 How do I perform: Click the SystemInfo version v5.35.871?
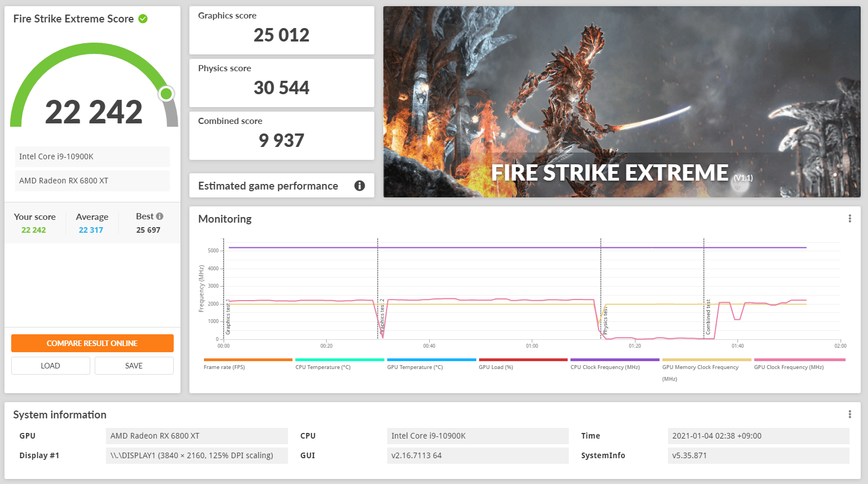pos(759,455)
